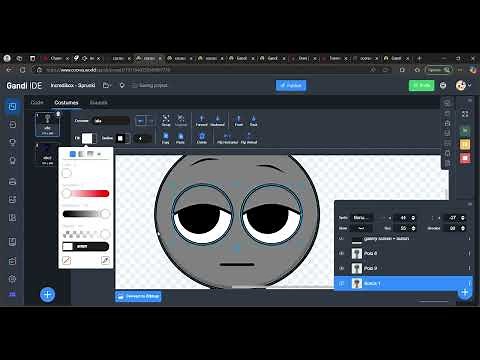Image resolution: width=480 pixels, height=360 pixels.
Task: Open more options for Polo 8 row
Action: pyautogui.click(x=469, y=253)
